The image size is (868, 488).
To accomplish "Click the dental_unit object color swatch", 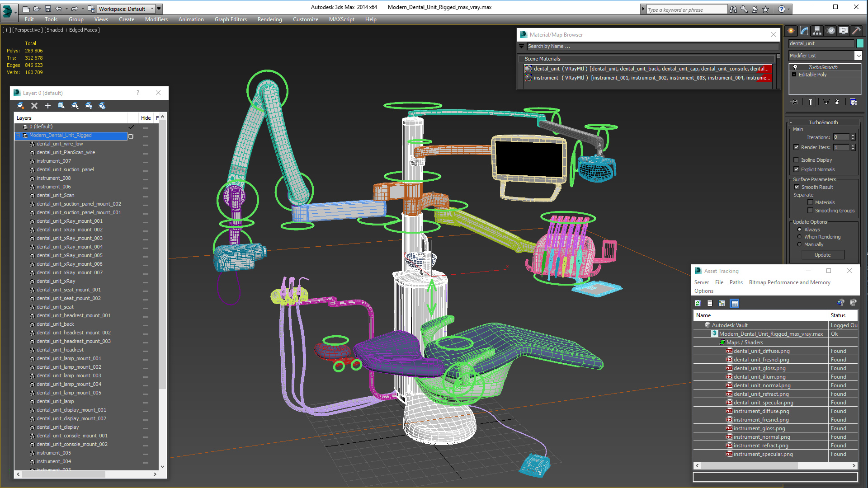I will (860, 43).
